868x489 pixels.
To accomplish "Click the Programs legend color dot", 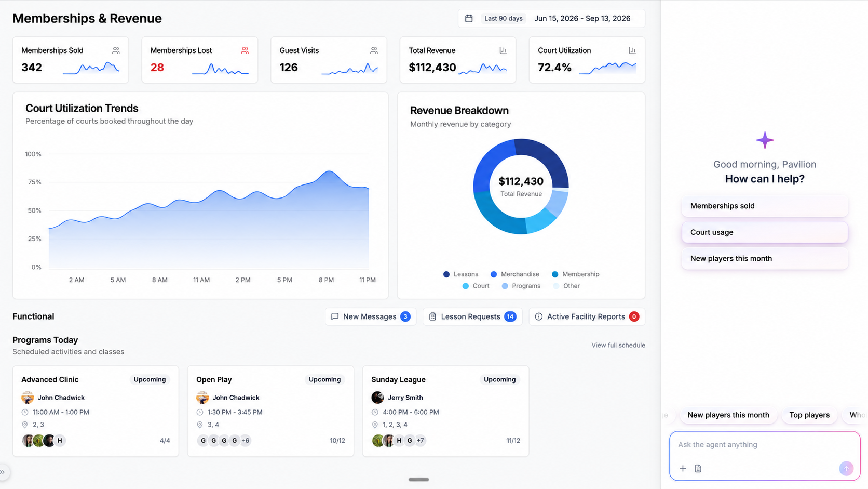I will 505,286.
